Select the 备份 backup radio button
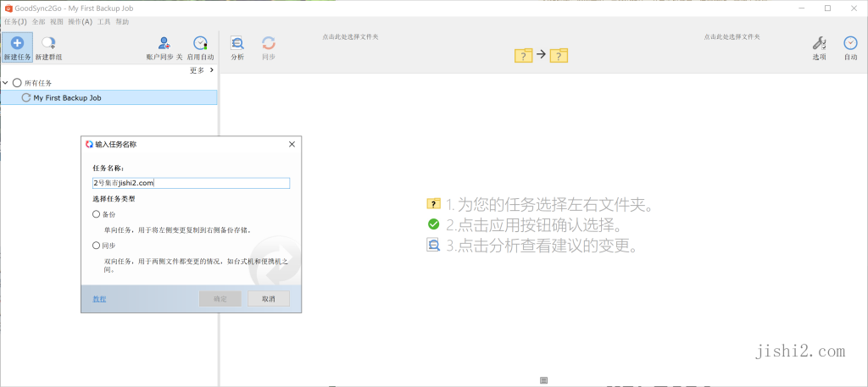Image resolution: width=868 pixels, height=387 pixels. click(97, 214)
